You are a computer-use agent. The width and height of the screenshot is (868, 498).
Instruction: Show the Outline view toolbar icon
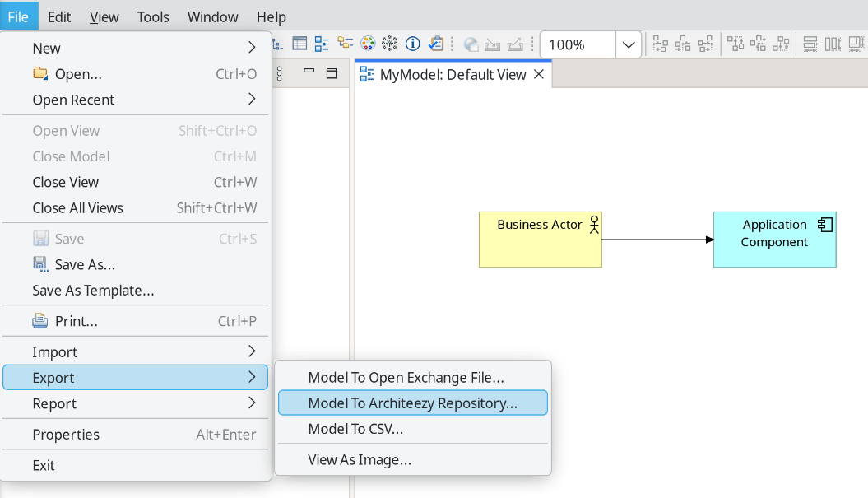click(x=322, y=43)
